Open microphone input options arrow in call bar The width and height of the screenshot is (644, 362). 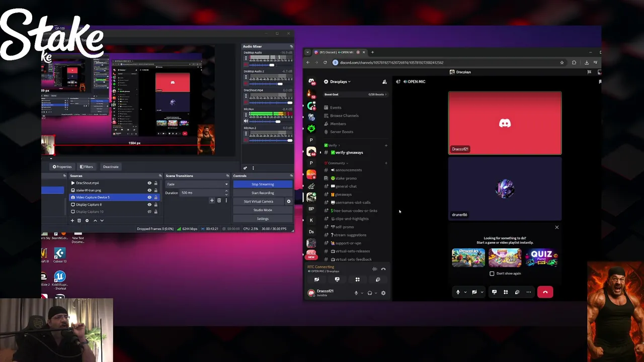click(465, 292)
